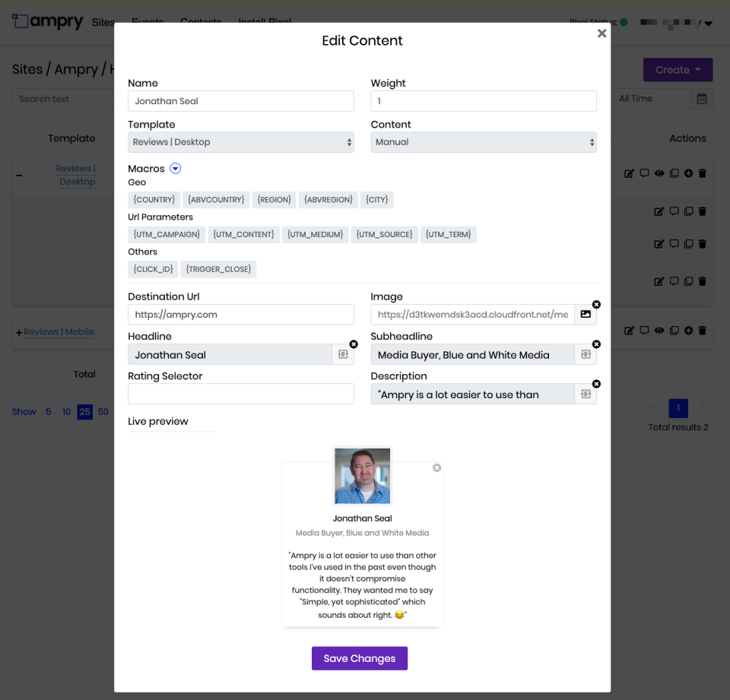Duplicate the entry using the copy icon
730x700 pixels.
click(x=674, y=173)
